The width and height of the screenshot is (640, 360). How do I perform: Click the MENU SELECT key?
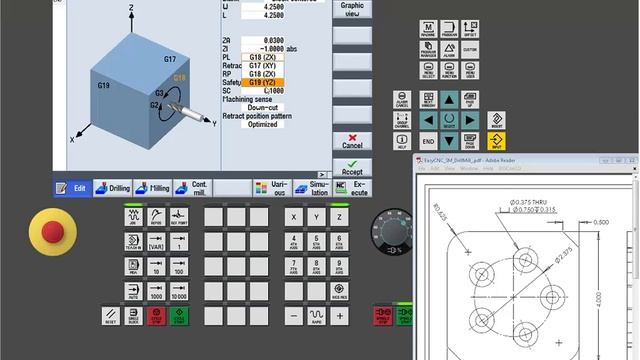tap(428, 70)
